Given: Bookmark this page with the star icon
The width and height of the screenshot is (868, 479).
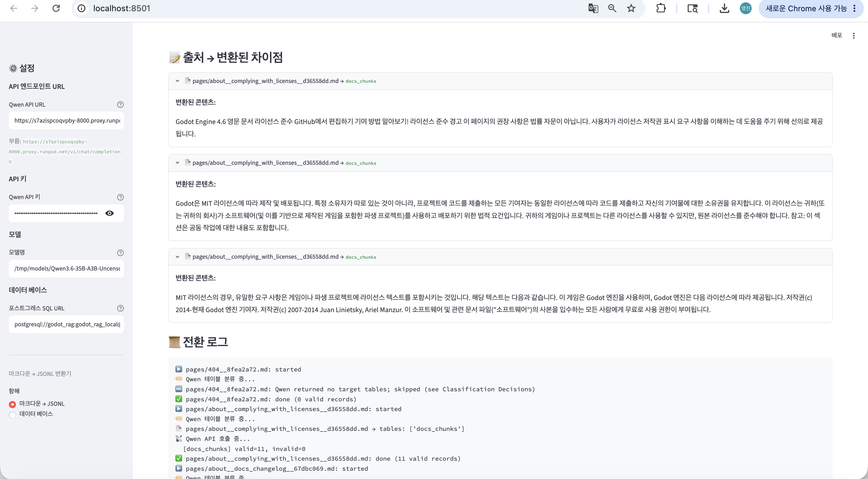Looking at the screenshot, I should (x=631, y=9).
